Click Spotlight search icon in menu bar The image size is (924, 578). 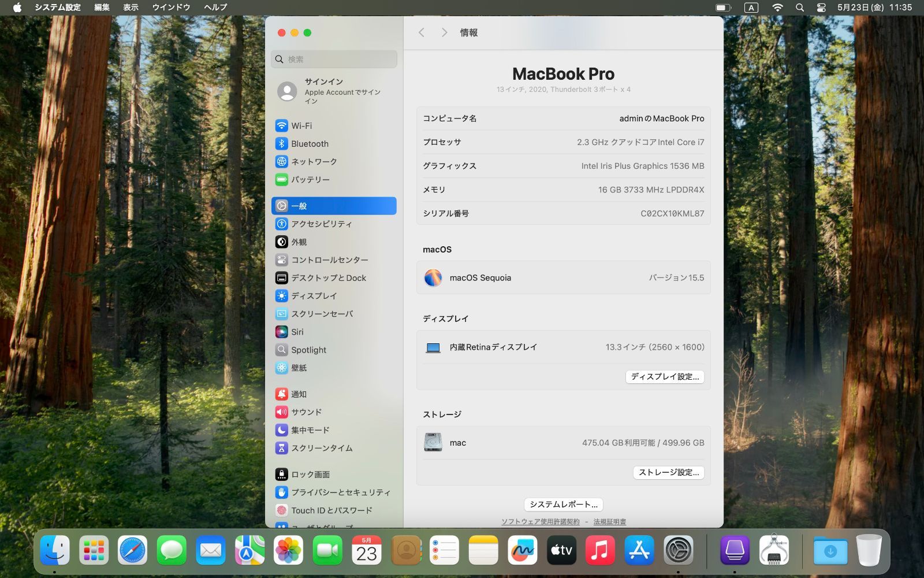799,8
